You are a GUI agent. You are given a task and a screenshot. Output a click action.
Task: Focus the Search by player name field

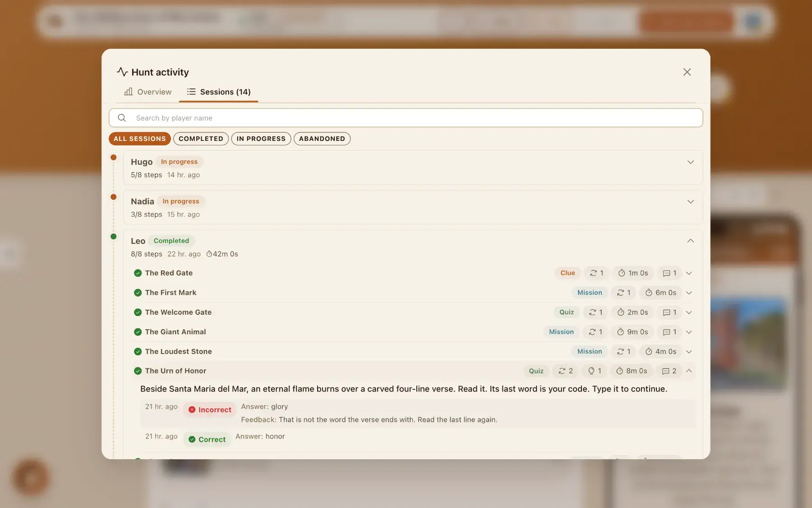point(406,118)
